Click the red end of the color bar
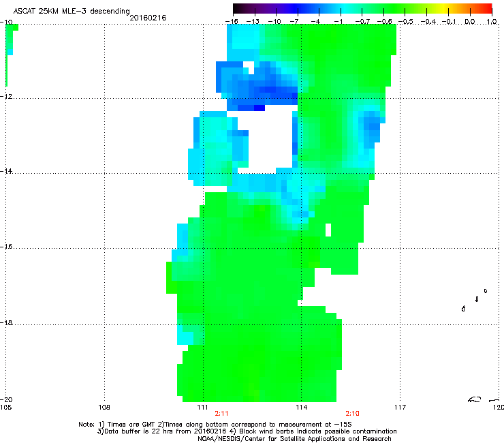This screenshot has height=443, width=504. tap(486, 8)
